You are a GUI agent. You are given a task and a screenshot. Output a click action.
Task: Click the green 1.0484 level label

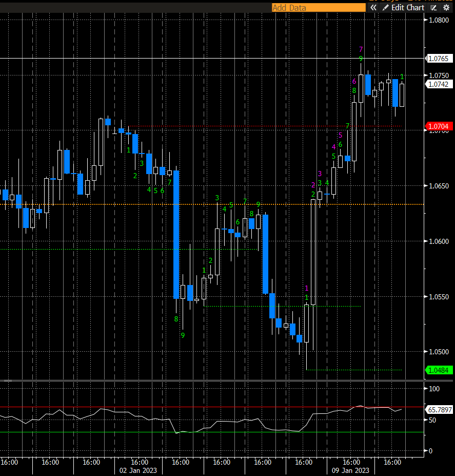438,370
